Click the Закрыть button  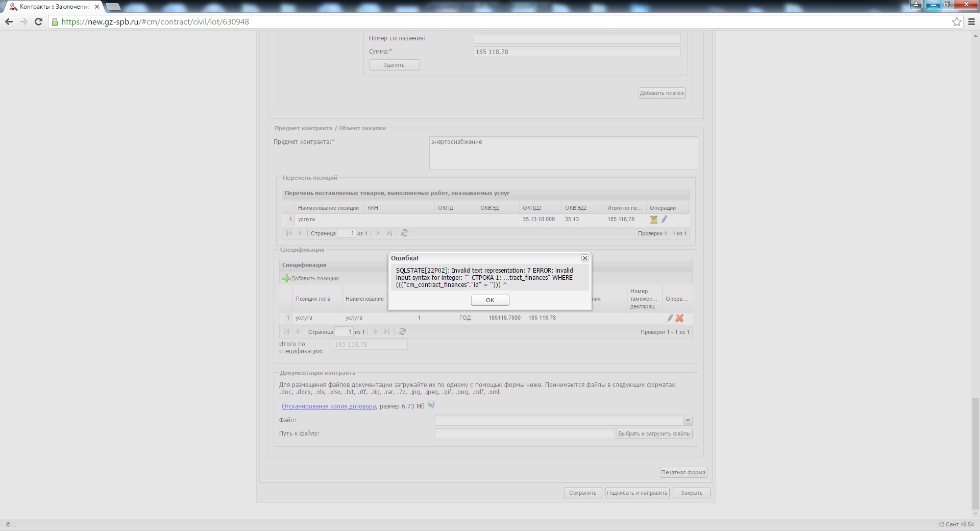click(692, 493)
